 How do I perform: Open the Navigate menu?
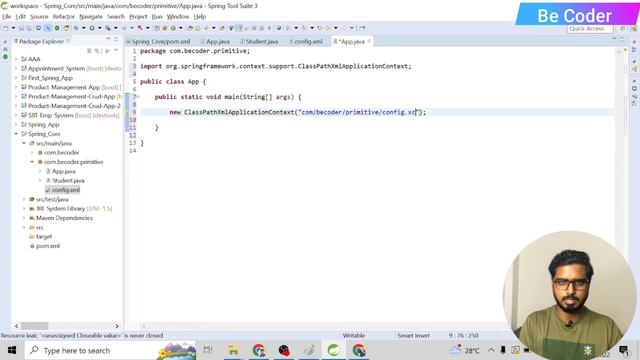(91, 17)
